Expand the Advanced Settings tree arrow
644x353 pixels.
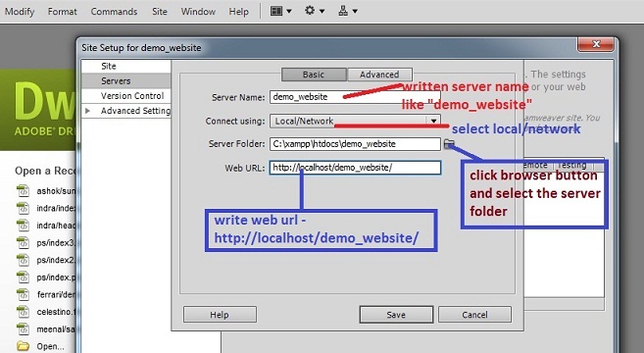pyautogui.click(x=87, y=111)
